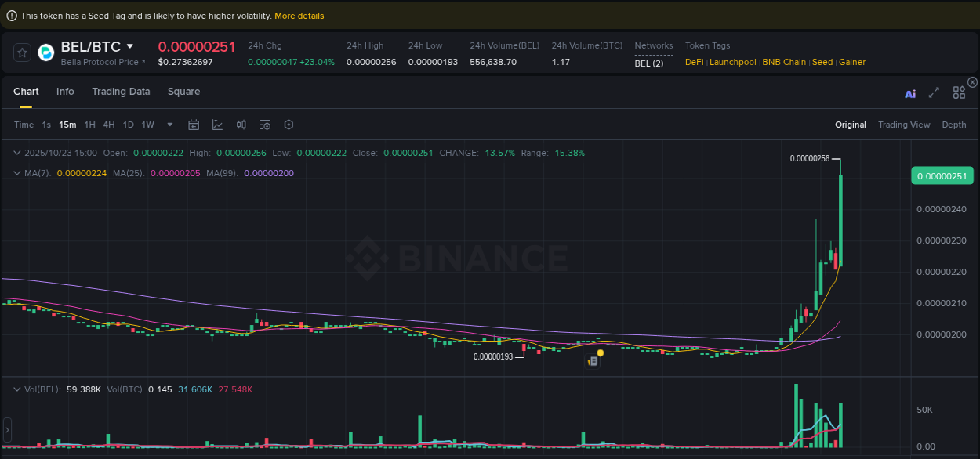Click the favorite star icon next to BEL/BTC
Viewport: 980px width, 459px height.
tap(22, 52)
